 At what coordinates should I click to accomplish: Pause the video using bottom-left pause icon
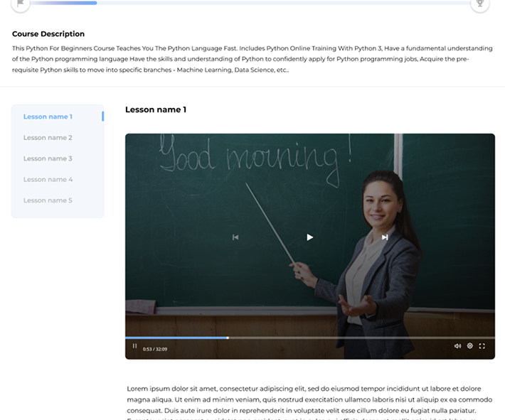(134, 346)
